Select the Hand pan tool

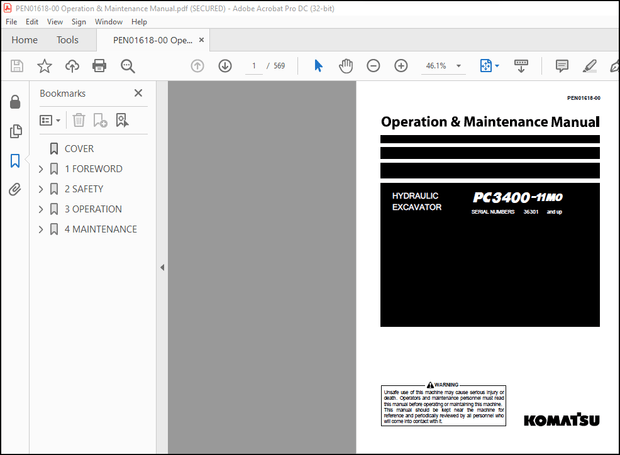346,66
